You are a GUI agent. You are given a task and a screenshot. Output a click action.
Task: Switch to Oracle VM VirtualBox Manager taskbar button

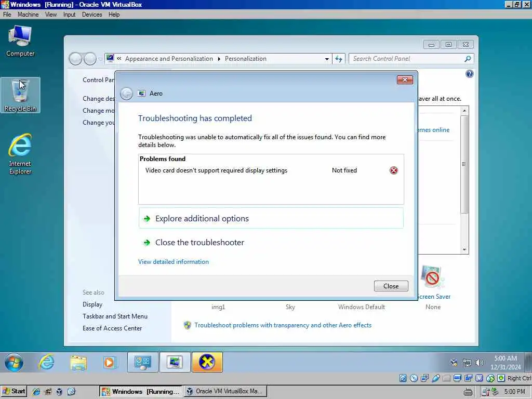(225, 391)
